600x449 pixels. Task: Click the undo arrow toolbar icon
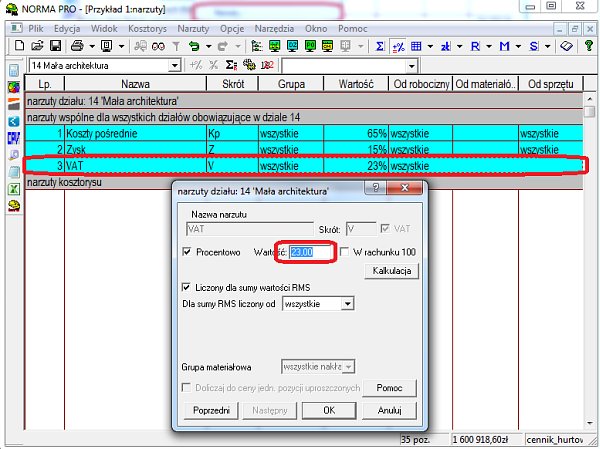193,46
